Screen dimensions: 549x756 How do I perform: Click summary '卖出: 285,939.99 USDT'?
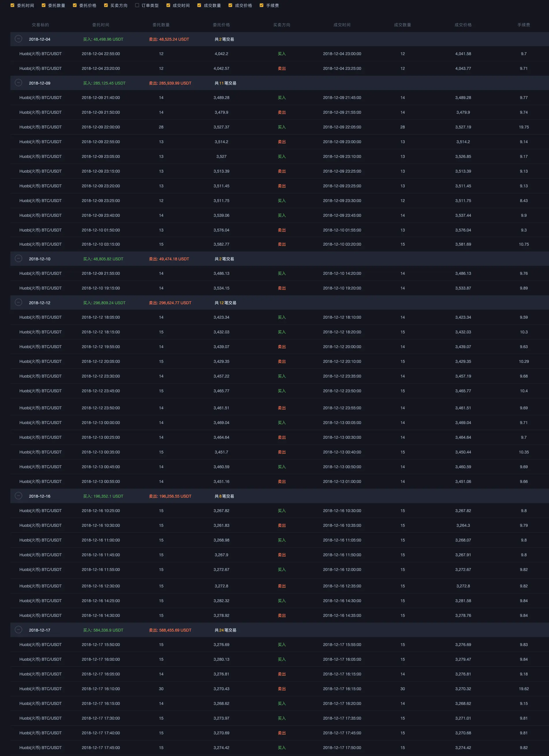[170, 83]
